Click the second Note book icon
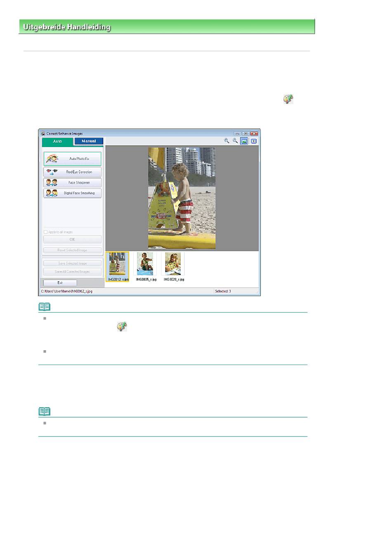392x555 pixels. tap(44, 411)
